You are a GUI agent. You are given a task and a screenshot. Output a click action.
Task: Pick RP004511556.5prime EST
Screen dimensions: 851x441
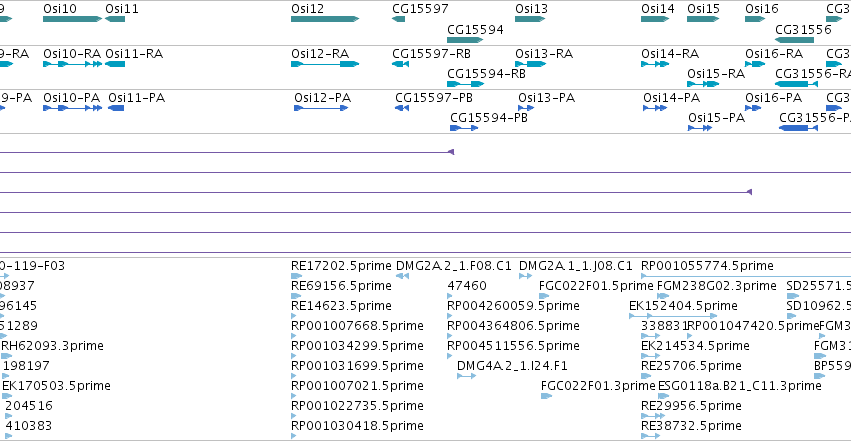[450, 356]
